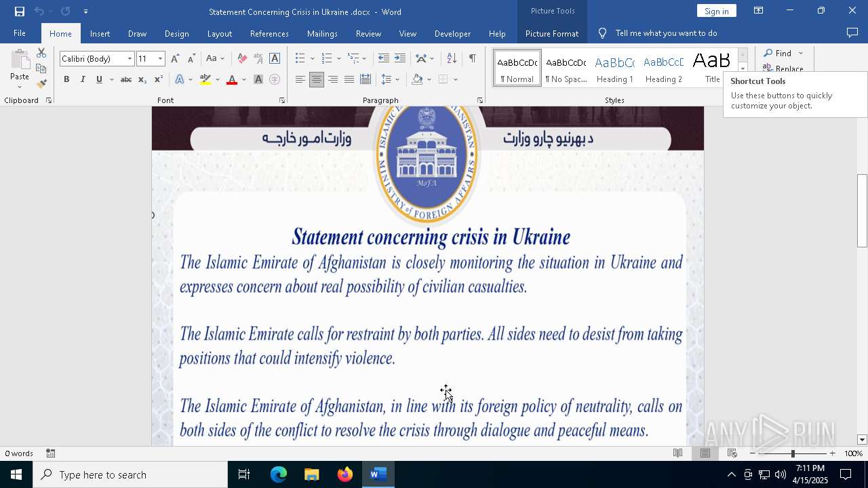Apply the No Spacing style
Image resolution: width=868 pixels, height=488 pixels.
tap(566, 68)
